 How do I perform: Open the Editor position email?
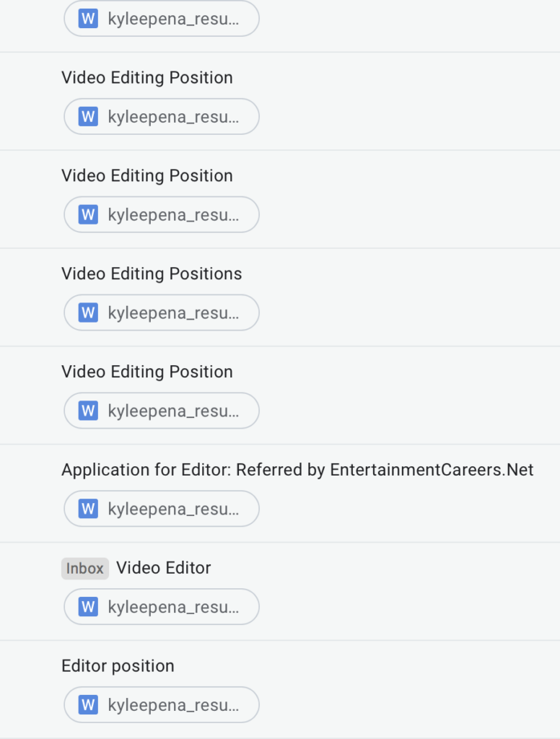(118, 666)
